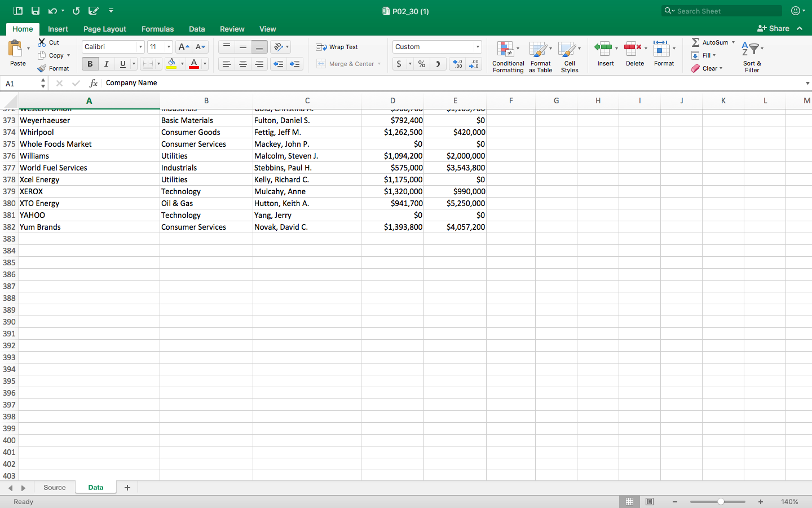Click the Format cells icon
This screenshot has height=508, width=812.
(x=661, y=49)
